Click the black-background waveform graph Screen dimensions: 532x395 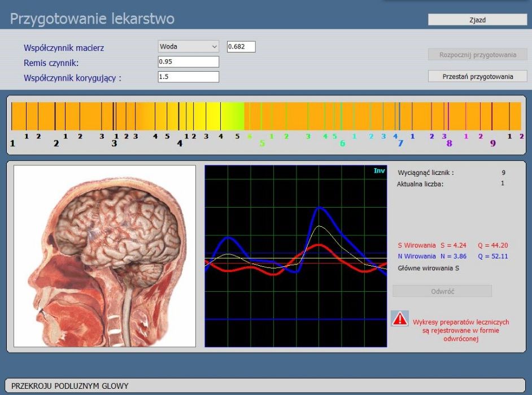(x=295, y=256)
